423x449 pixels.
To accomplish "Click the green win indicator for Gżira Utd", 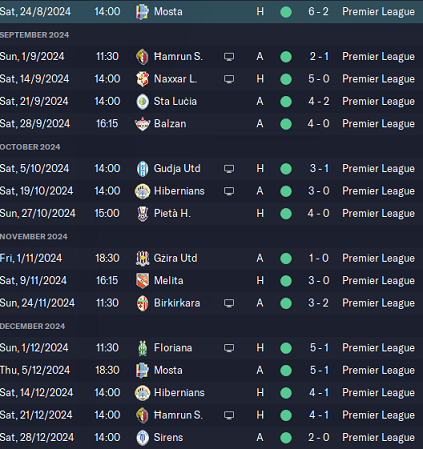I will tap(286, 258).
